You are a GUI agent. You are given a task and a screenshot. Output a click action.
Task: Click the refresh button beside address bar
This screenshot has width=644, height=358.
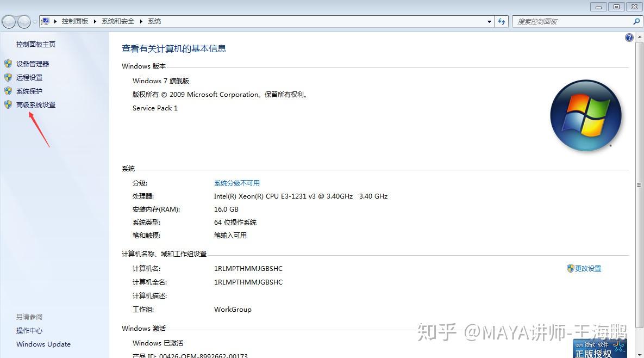pyautogui.click(x=502, y=21)
